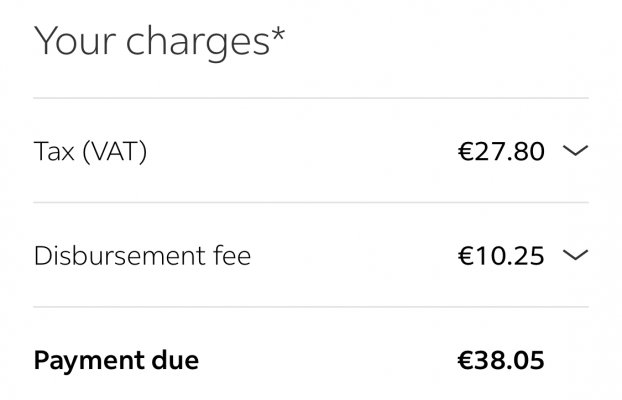Select the Disbursement fee row label
Viewport: 622px width, 400px height.
(142, 256)
